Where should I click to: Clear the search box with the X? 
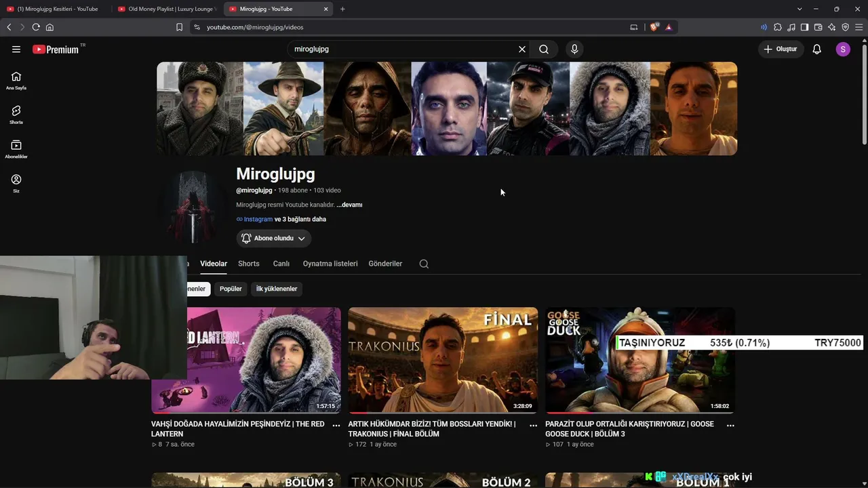(x=522, y=49)
